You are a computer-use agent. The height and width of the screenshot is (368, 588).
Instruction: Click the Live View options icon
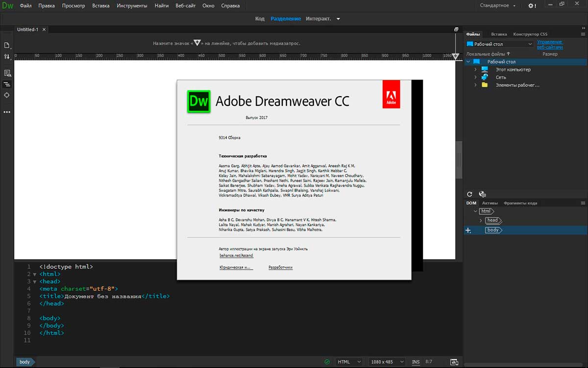(x=7, y=73)
